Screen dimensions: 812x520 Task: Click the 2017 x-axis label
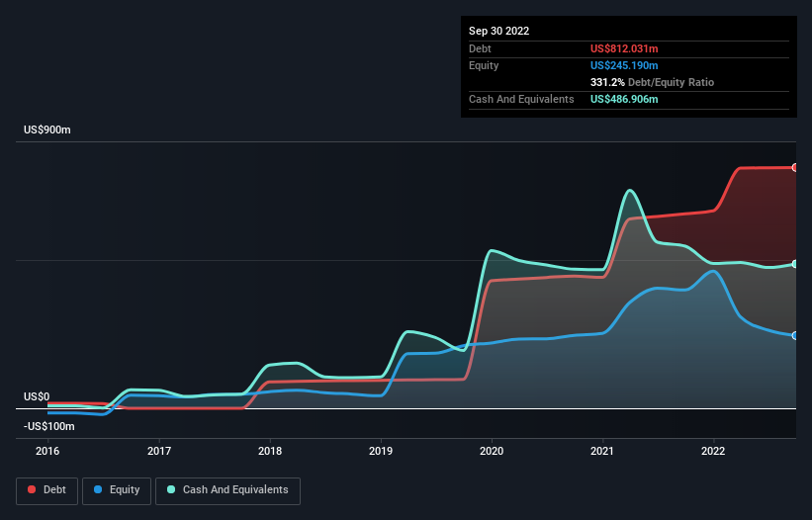[x=159, y=451]
